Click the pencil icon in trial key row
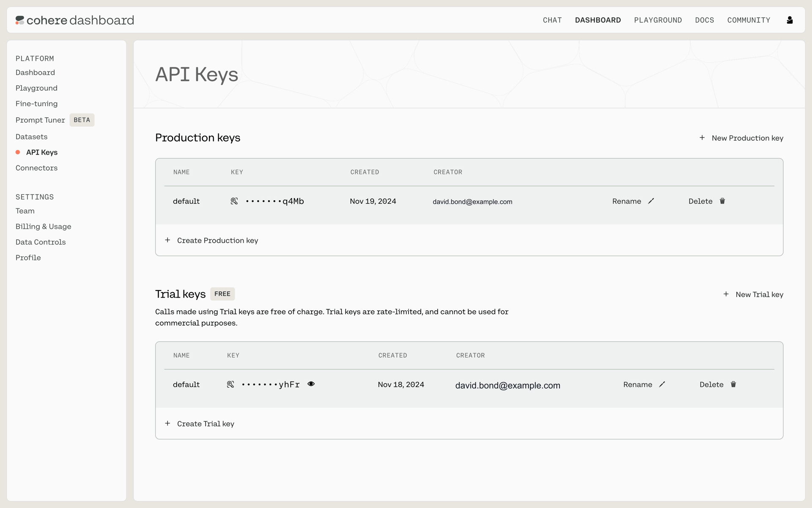This screenshot has height=508, width=812. 662,384
